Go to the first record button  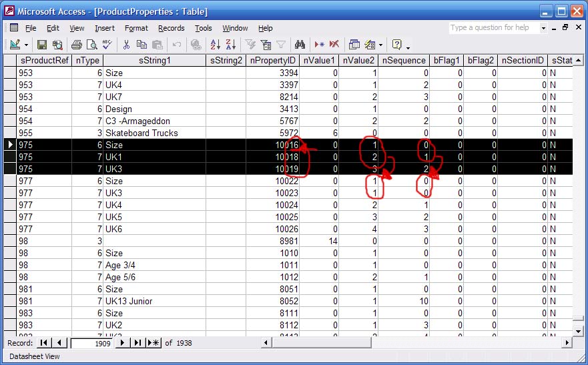tap(45, 342)
